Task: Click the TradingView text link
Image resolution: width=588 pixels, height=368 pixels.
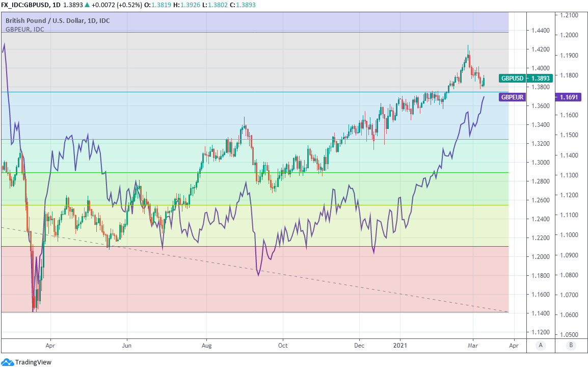Action: (33, 362)
